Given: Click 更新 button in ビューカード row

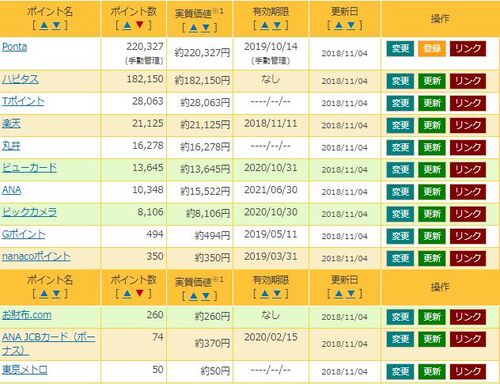Looking at the screenshot, I should [432, 170].
